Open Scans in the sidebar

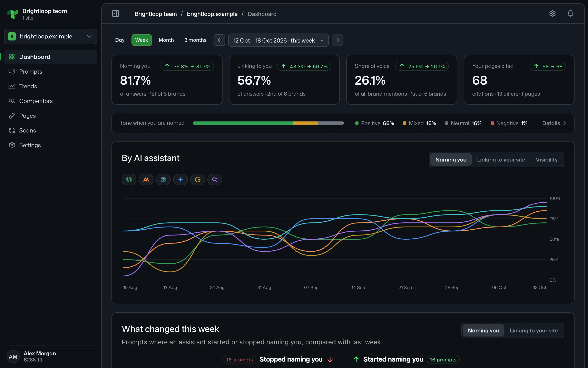coord(51,130)
